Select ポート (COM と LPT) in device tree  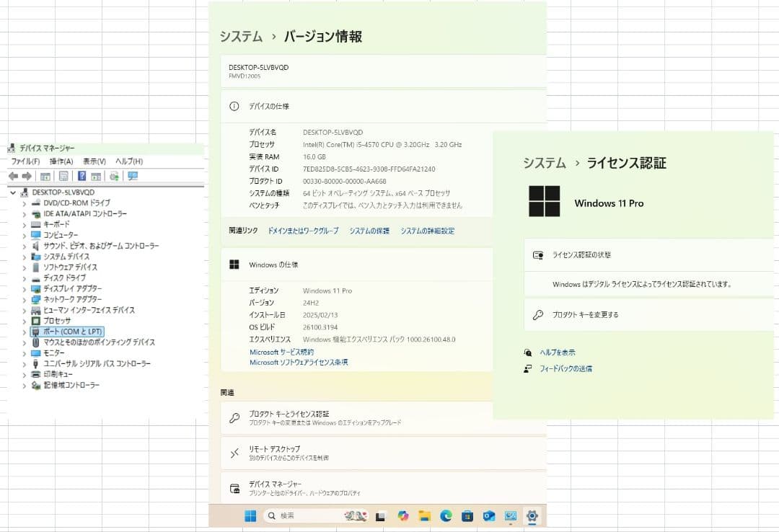click(x=73, y=332)
